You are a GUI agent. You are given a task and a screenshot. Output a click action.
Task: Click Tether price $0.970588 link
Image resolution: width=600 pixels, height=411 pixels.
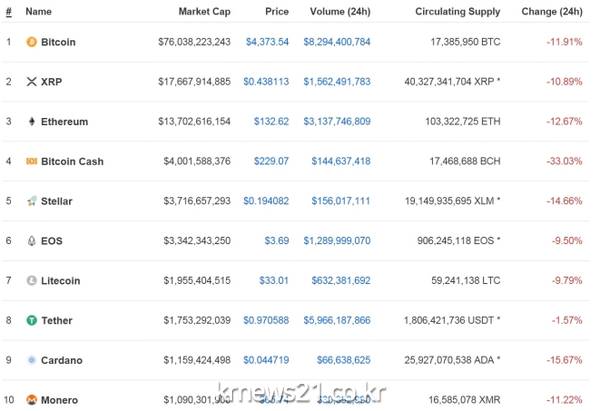(265, 320)
